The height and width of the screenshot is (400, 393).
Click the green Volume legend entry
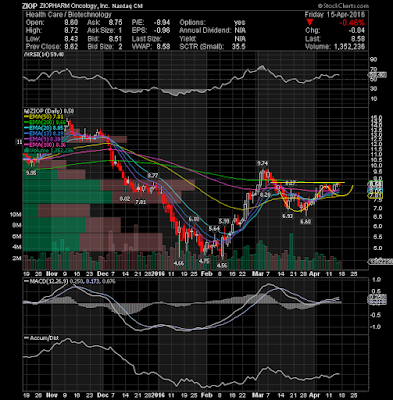49,150
